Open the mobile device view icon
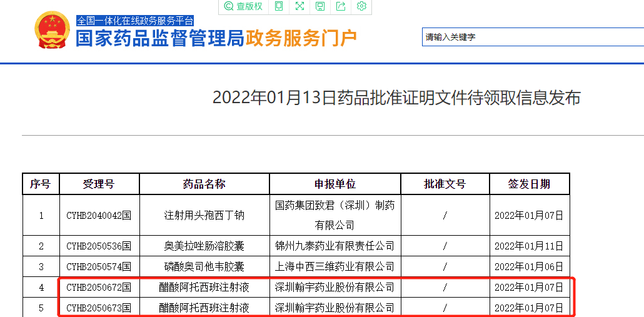644x317 pixels. 279,6
